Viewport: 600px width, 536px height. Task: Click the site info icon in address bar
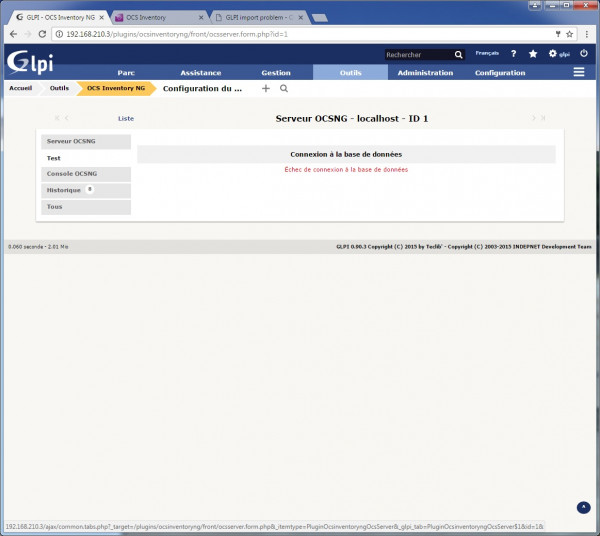(x=59, y=34)
